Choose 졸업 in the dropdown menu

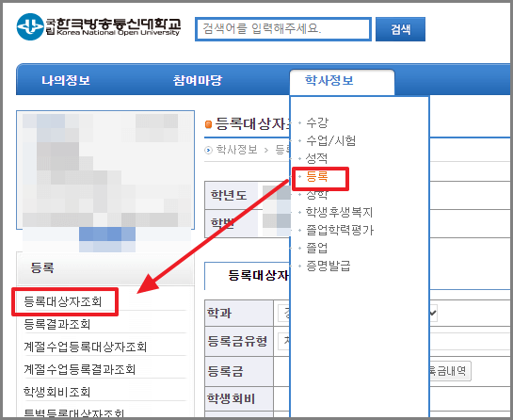coord(316,248)
